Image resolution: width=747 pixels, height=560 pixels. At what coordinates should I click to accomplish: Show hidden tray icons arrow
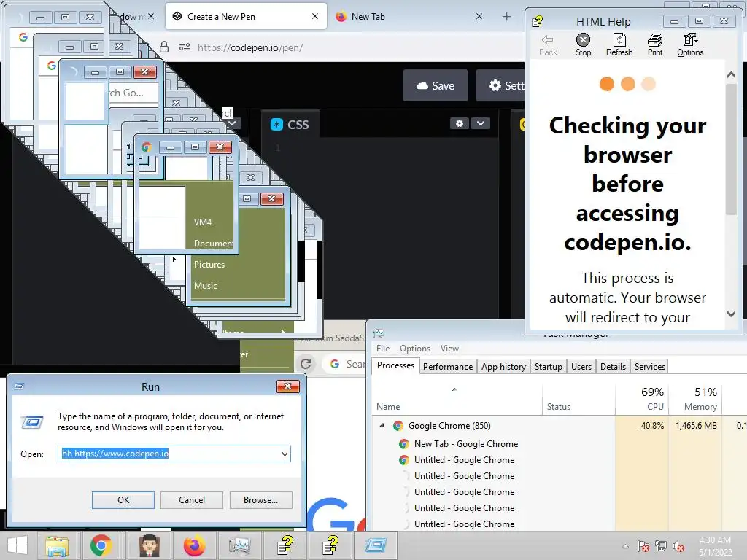click(x=625, y=546)
